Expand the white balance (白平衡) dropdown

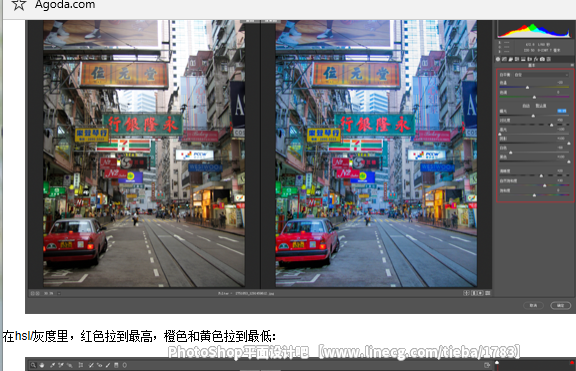541,75
